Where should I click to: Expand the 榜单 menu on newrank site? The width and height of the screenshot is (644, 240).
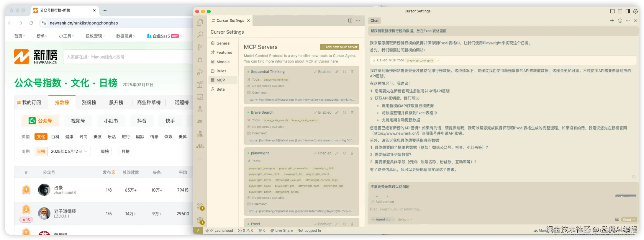[42, 36]
